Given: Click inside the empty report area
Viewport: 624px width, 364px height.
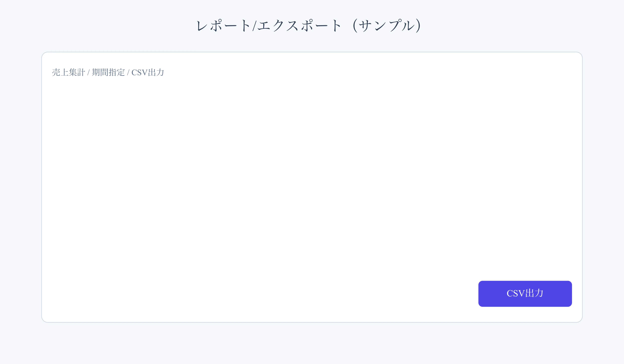Looking at the screenshot, I should 312,173.
